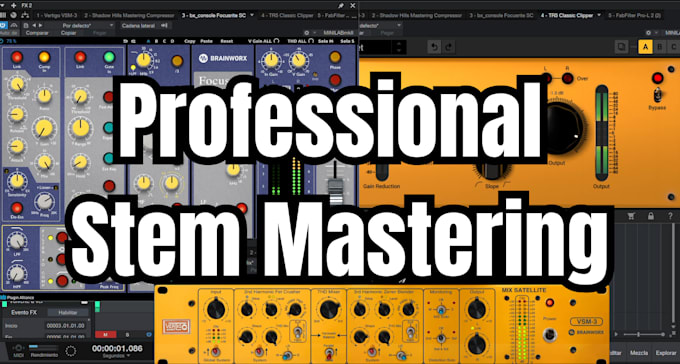Click the pin icon in FX 2 window
Screen dimensions: 680x364
click(341, 5)
